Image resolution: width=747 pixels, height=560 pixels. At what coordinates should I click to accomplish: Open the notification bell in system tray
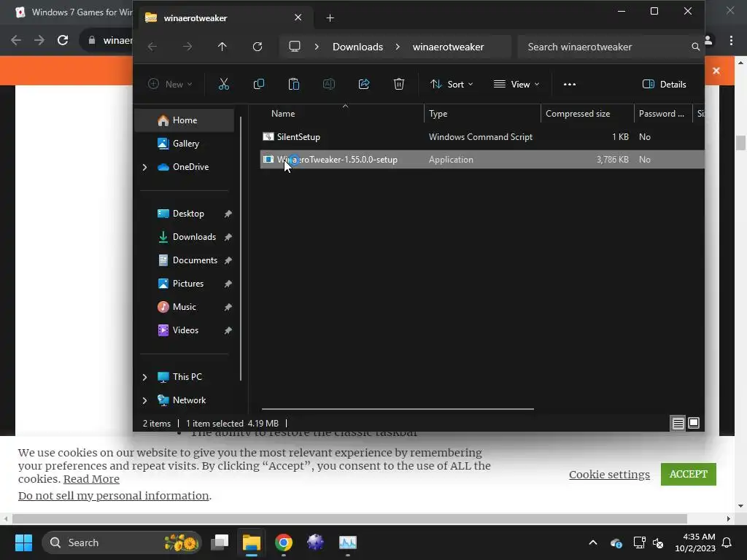[727, 542]
